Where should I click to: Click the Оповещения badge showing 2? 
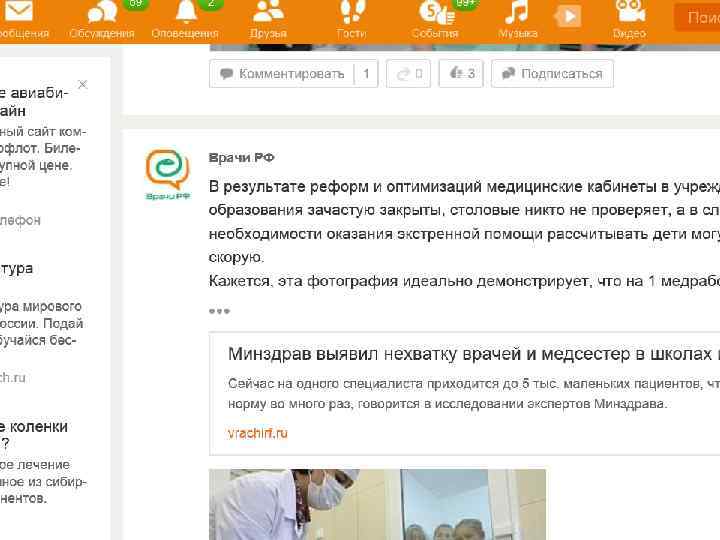(211, 4)
